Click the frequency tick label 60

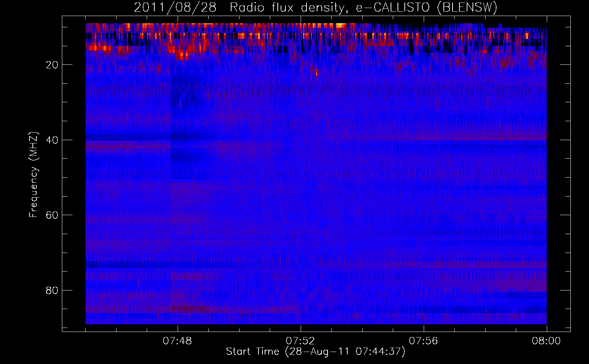coord(52,215)
